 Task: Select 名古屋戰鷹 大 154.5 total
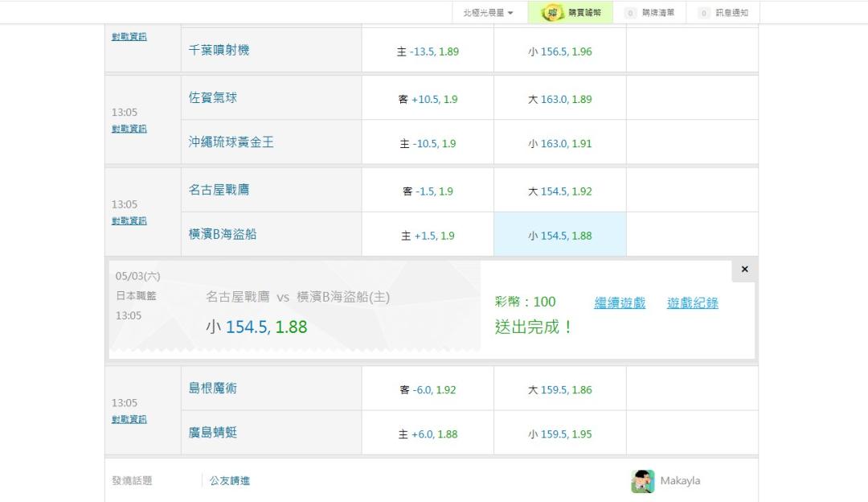click(x=559, y=191)
